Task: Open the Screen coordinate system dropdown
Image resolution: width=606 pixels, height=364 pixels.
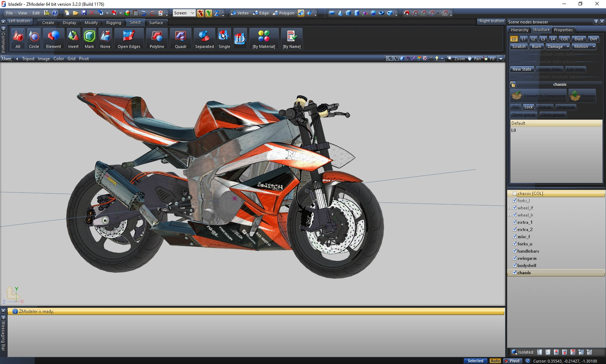Action: [x=184, y=13]
